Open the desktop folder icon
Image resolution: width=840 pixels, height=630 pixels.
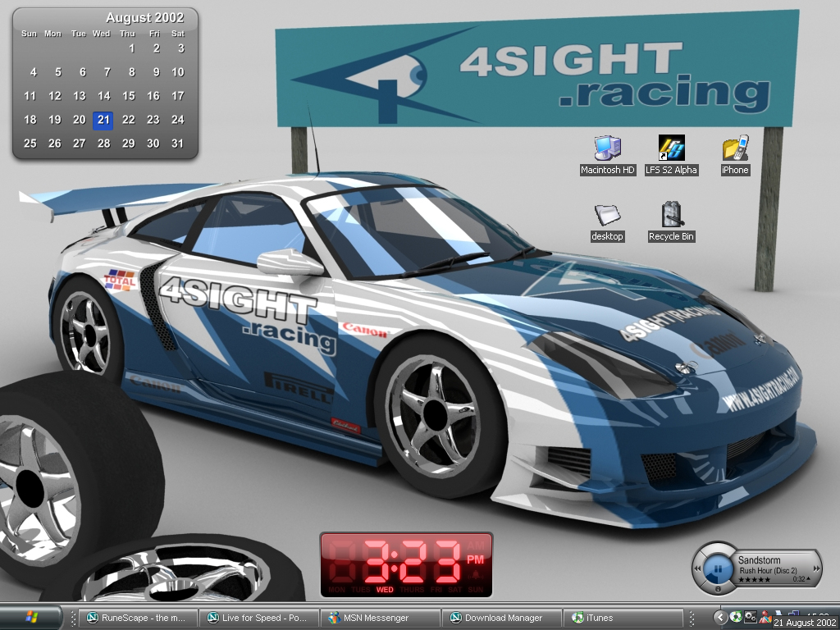click(x=607, y=222)
